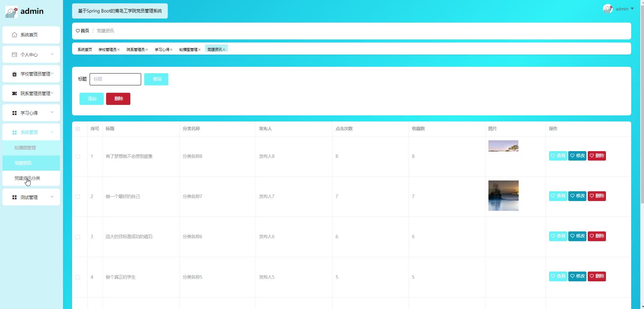Check the row for 做个真正的学生
The height and width of the screenshot is (309, 644).
click(x=78, y=277)
